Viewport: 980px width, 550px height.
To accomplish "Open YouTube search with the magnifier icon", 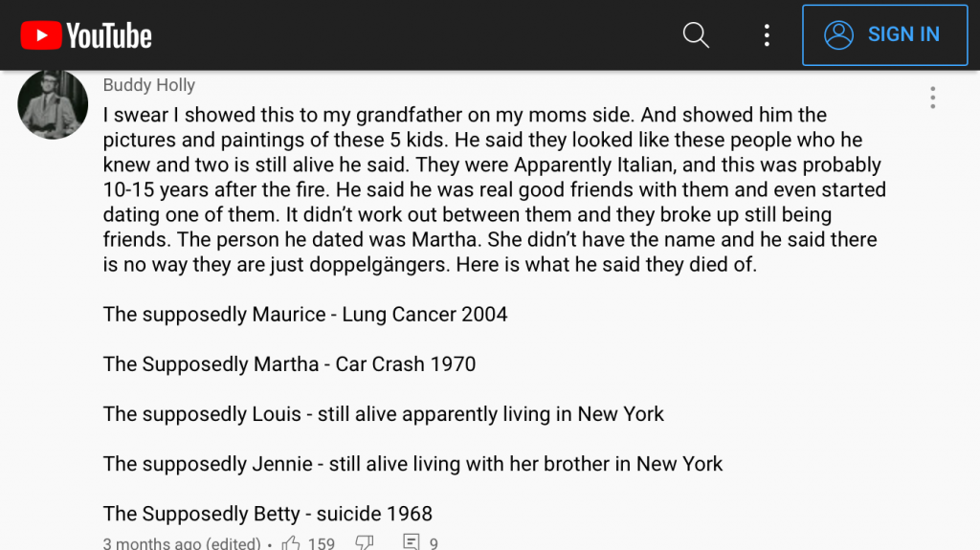I will click(x=696, y=35).
